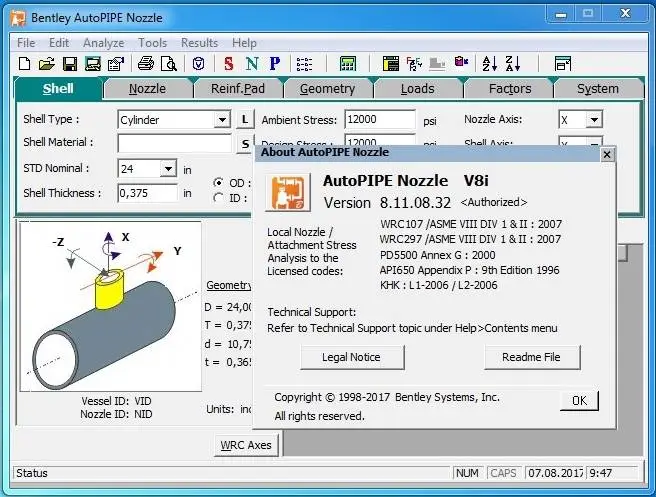Viewport: 656px width, 497px height.
Task: Click the green calculator analyze icon
Action: tap(348, 64)
